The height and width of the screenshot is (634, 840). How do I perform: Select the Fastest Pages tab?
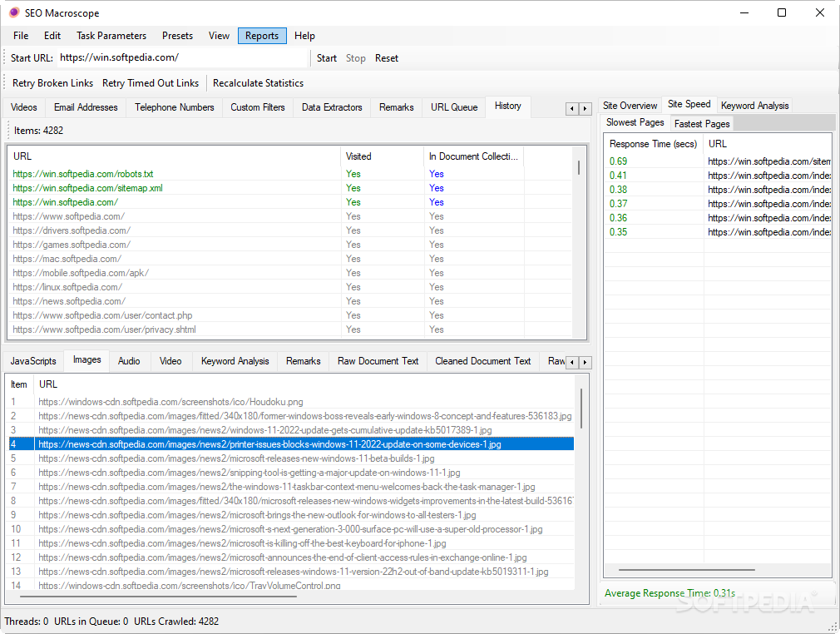(x=702, y=124)
